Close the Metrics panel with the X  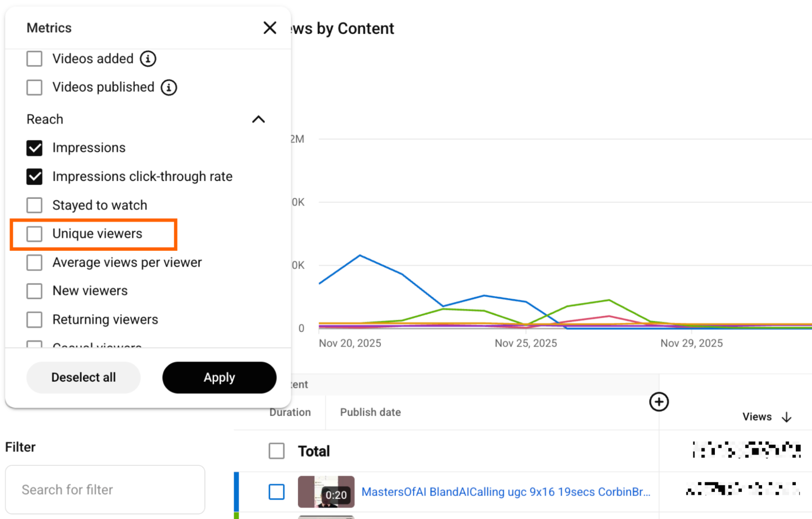[x=270, y=28]
